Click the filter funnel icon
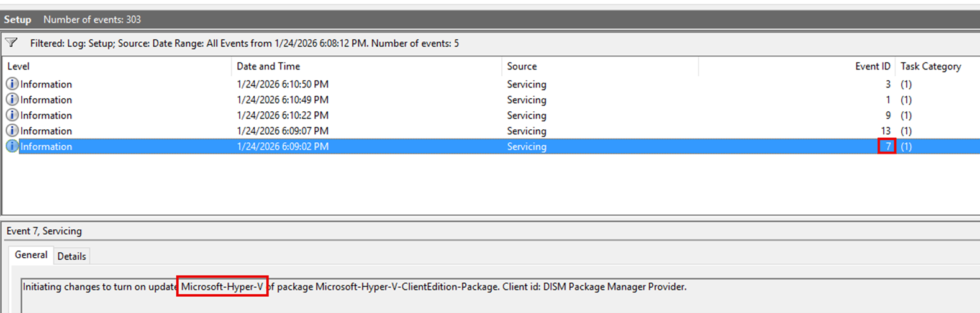 point(11,43)
